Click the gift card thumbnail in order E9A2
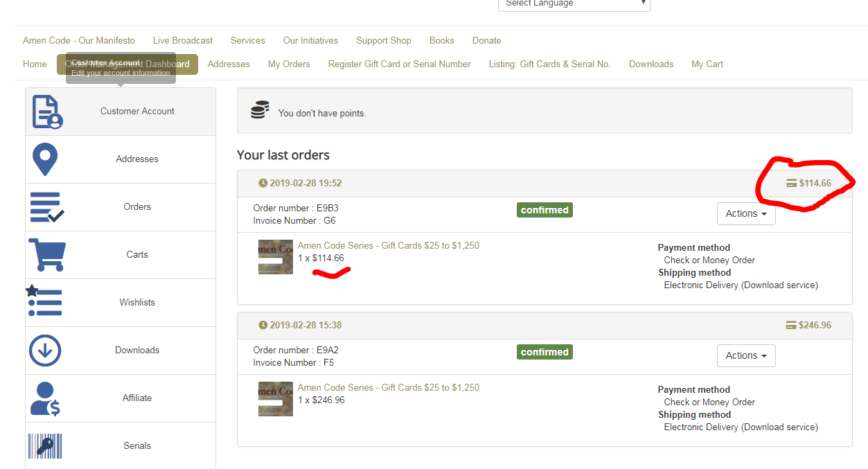Viewport: 868px width, 469px height. coord(276,399)
